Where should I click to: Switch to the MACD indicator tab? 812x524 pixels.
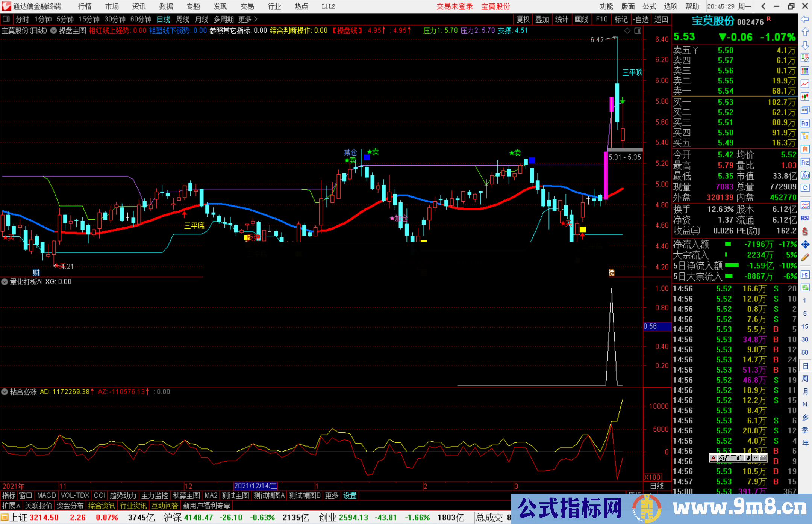point(46,495)
